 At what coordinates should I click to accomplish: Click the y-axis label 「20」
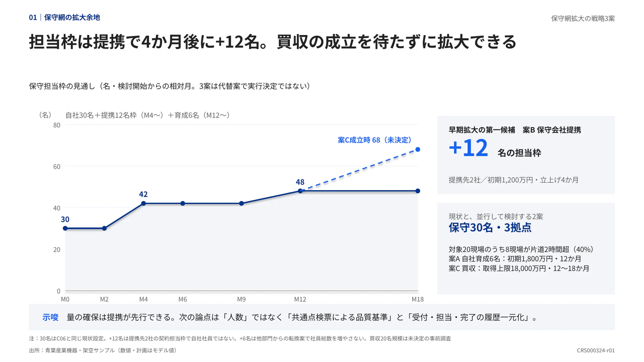[57, 249]
